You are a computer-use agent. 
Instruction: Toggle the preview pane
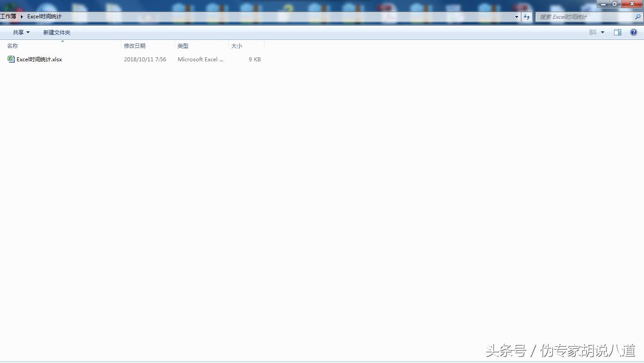[x=618, y=32]
